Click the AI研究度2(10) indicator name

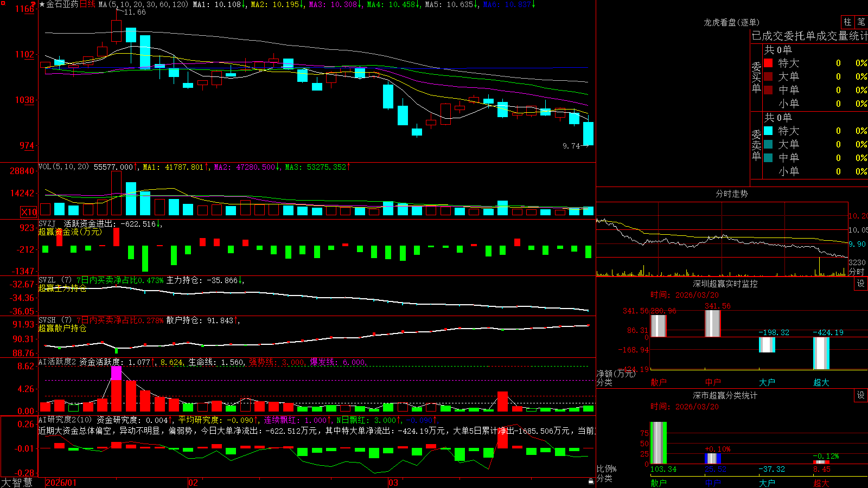(x=66, y=420)
